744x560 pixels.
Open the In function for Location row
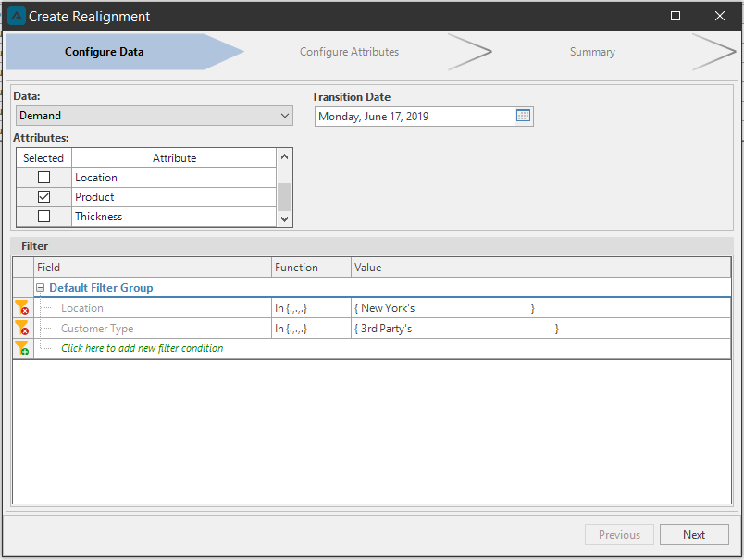[x=311, y=308]
